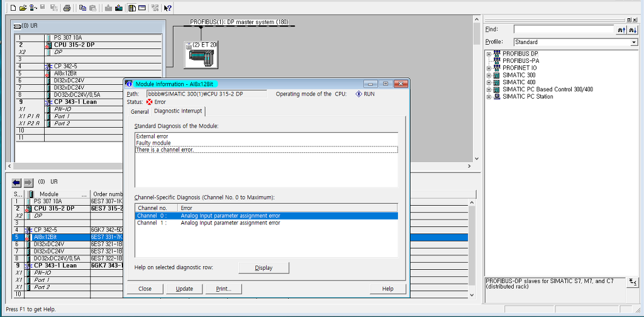Click the Update button in dialog
644x317 pixels.
point(184,289)
